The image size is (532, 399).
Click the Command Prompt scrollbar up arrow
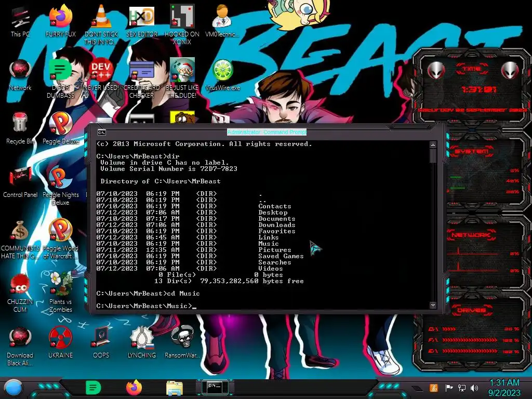pyautogui.click(x=433, y=145)
